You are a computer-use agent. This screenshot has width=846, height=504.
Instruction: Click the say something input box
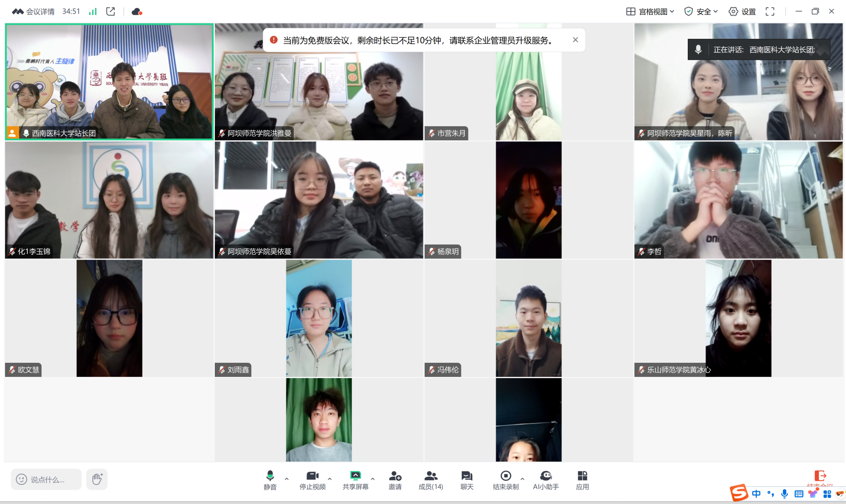pos(46,479)
